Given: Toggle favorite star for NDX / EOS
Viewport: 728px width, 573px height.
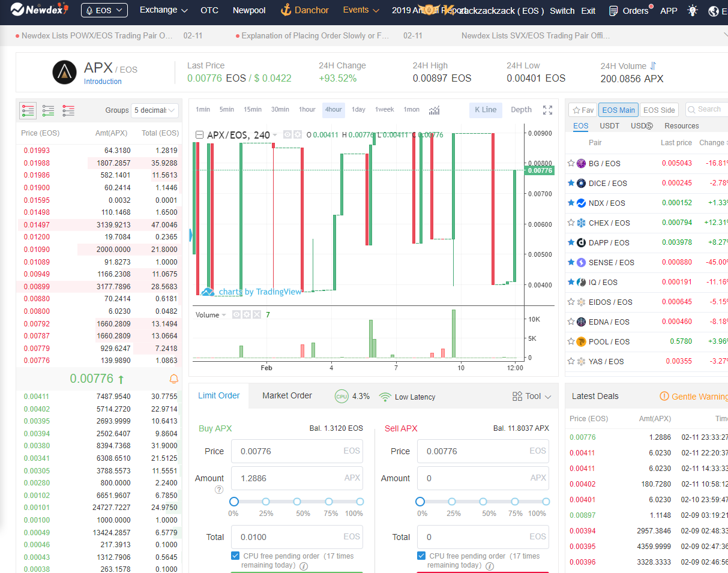Looking at the screenshot, I should pos(571,203).
